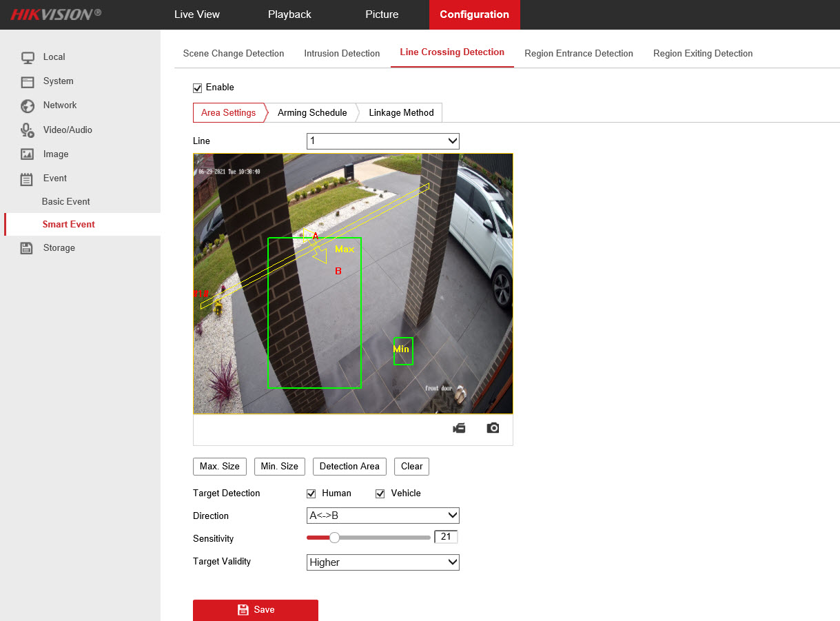Start recording with the video camera icon
The image size is (840, 621).
pos(459,428)
